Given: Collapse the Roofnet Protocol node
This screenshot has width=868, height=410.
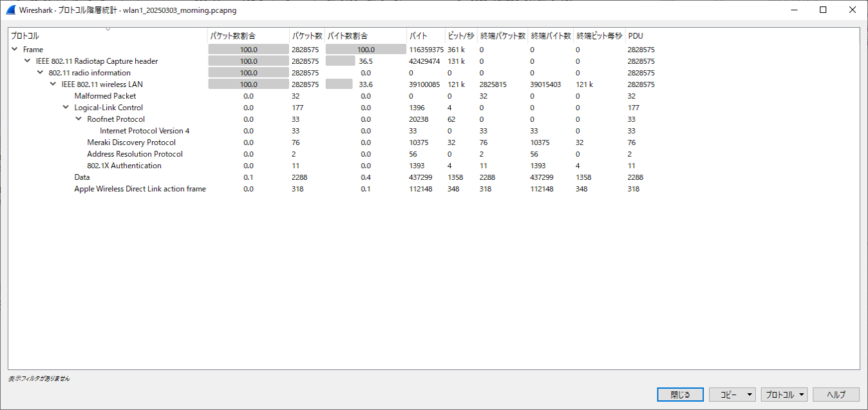Looking at the screenshot, I should click(x=79, y=119).
